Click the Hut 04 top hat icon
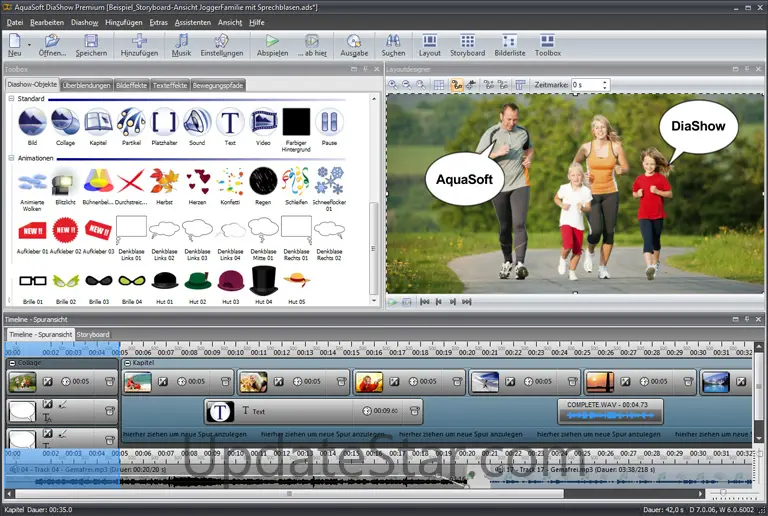The height and width of the screenshot is (516, 768). pos(263,281)
